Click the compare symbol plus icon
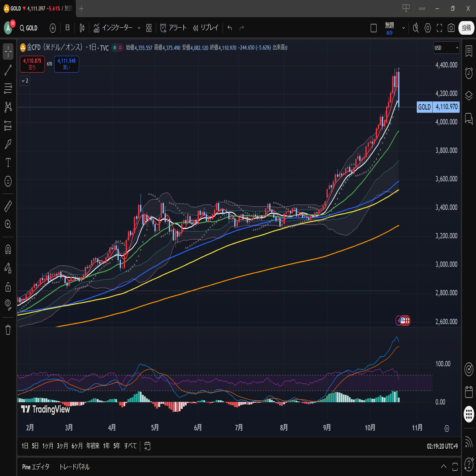This screenshot has width=476, height=476. [53, 28]
